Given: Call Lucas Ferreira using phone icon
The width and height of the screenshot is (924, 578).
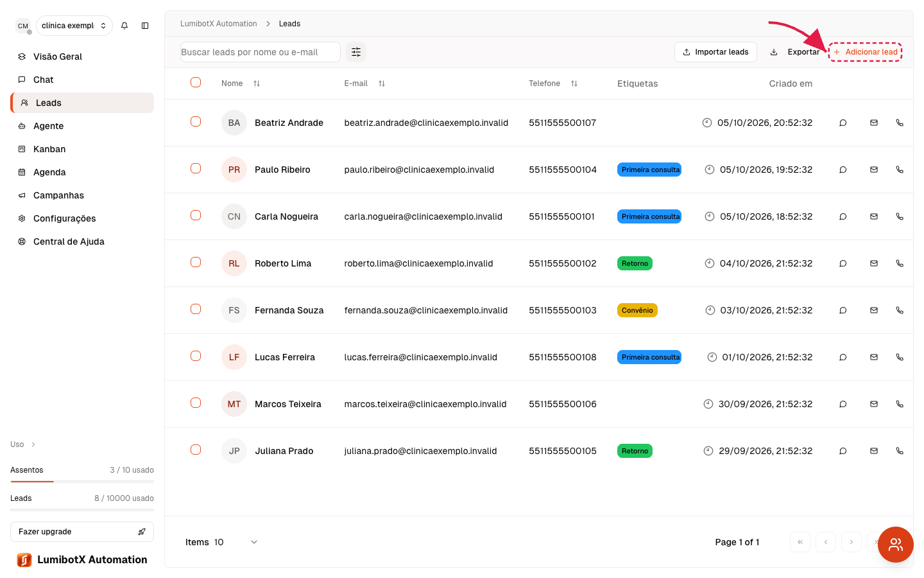Looking at the screenshot, I should 900,357.
